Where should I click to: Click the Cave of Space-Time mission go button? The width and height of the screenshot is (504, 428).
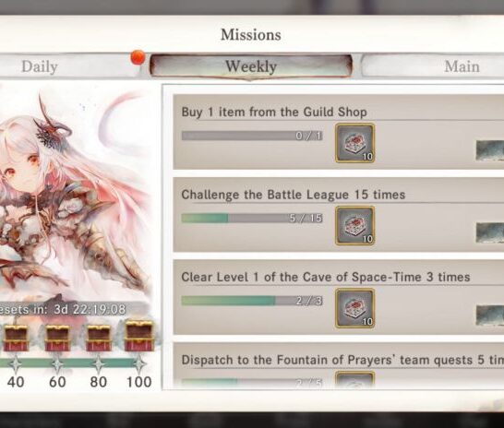(x=490, y=315)
